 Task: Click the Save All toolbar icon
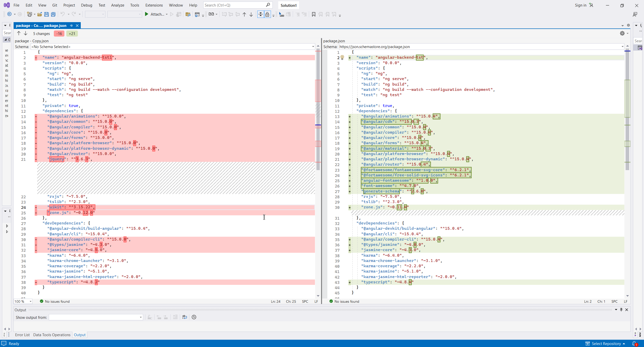click(x=53, y=14)
